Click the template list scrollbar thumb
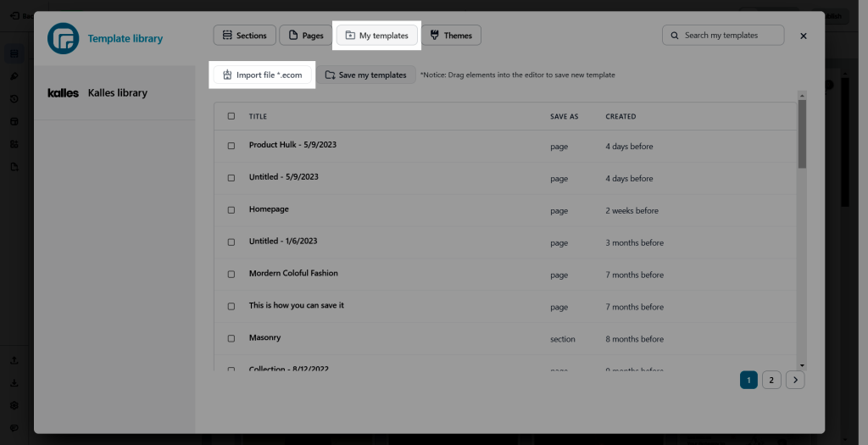This screenshot has width=868, height=445. tap(802, 134)
